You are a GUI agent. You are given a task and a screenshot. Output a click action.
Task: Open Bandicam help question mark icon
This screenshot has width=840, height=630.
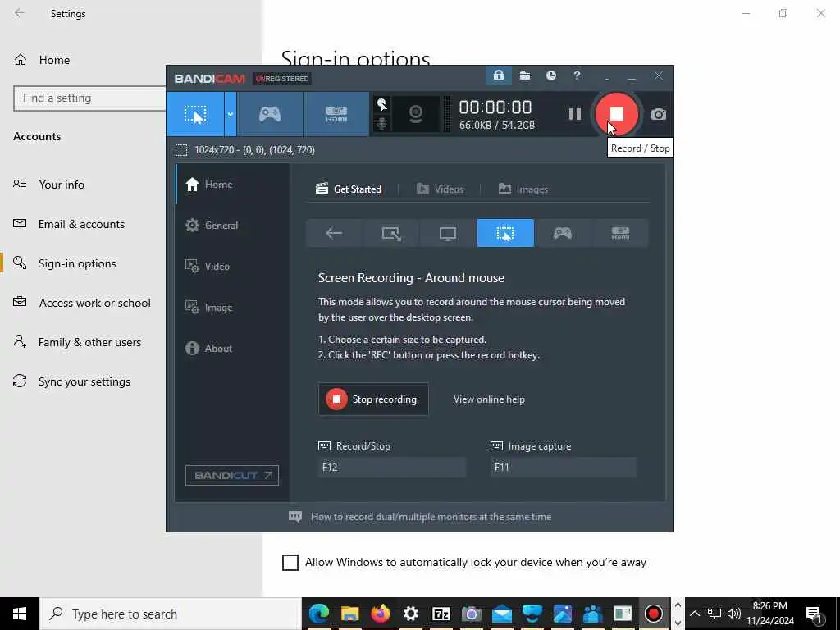[x=577, y=75]
